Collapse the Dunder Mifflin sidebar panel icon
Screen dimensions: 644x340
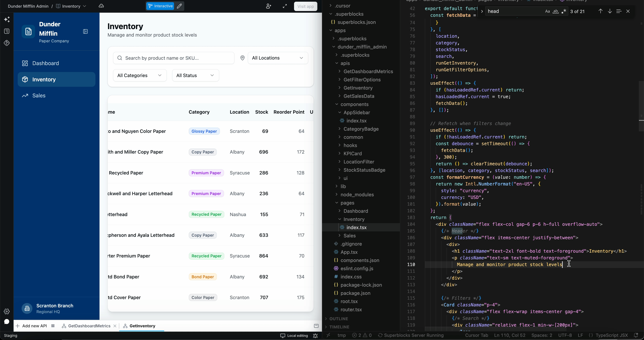[x=85, y=32]
